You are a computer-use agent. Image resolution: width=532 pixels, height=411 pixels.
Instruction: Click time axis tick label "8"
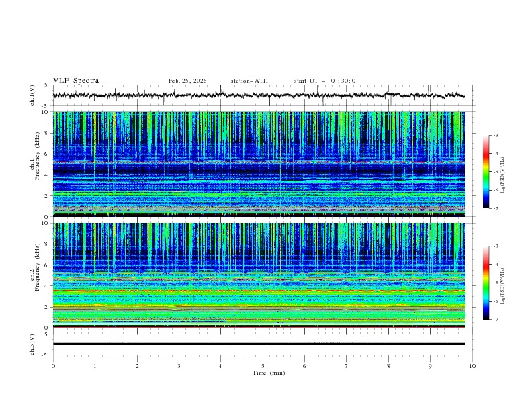coord(388,366)
